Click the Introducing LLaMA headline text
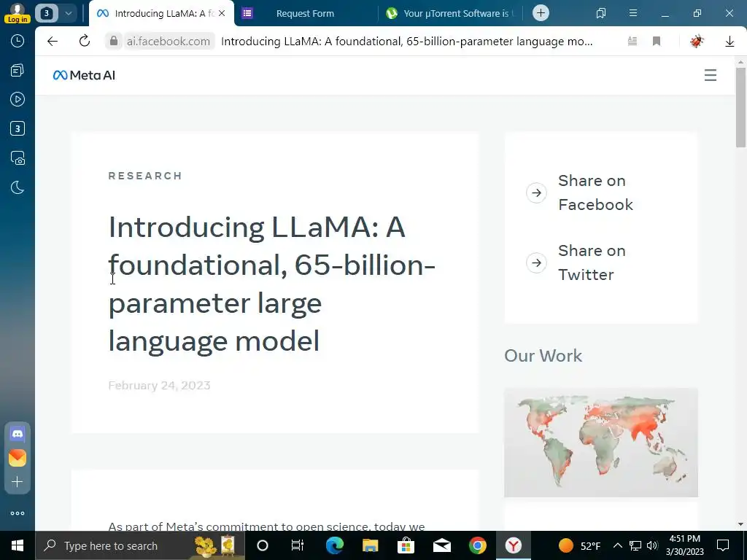The height and width of the screenshot is (560, 747). pos(271,284)
